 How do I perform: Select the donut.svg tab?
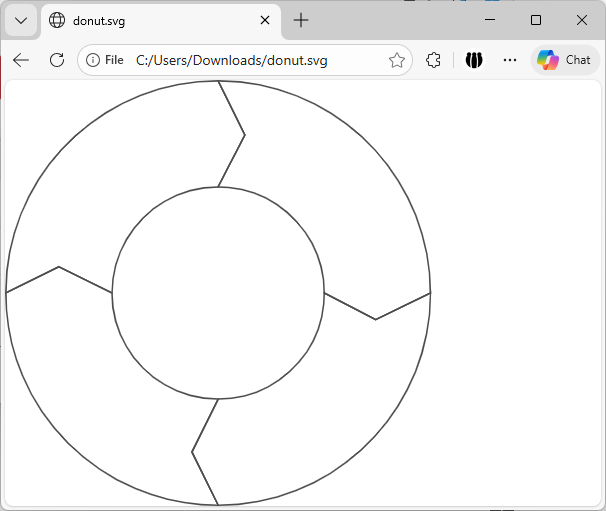coord(161,21)
